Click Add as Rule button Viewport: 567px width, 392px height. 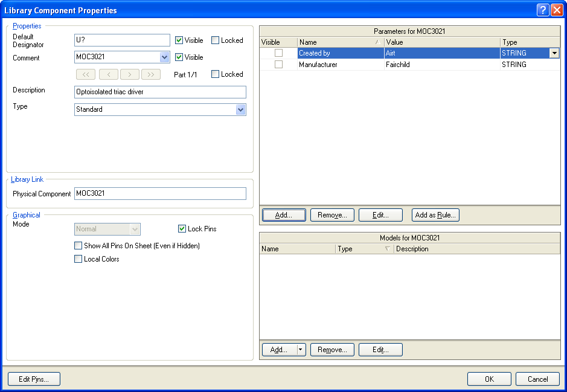435,215
